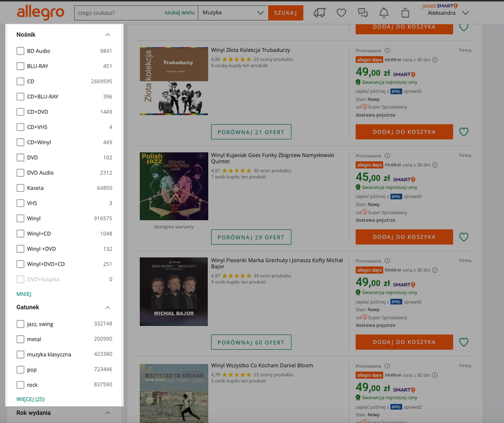Image resolution: width=504 pixels, height=423 pixels.
Task: Click the SZUKAJ search button
Action: click(x=286, y=13)
